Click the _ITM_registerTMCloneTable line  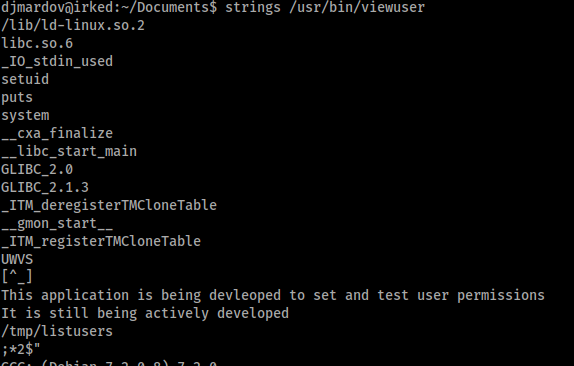[101, 241]
